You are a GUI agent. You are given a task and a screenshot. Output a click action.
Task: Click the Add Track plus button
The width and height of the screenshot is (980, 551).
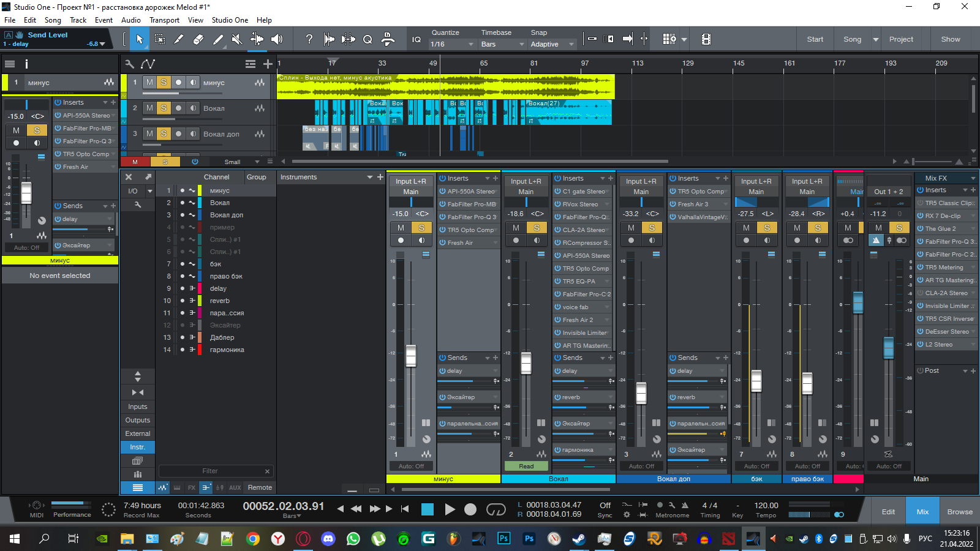coord(268,64)
